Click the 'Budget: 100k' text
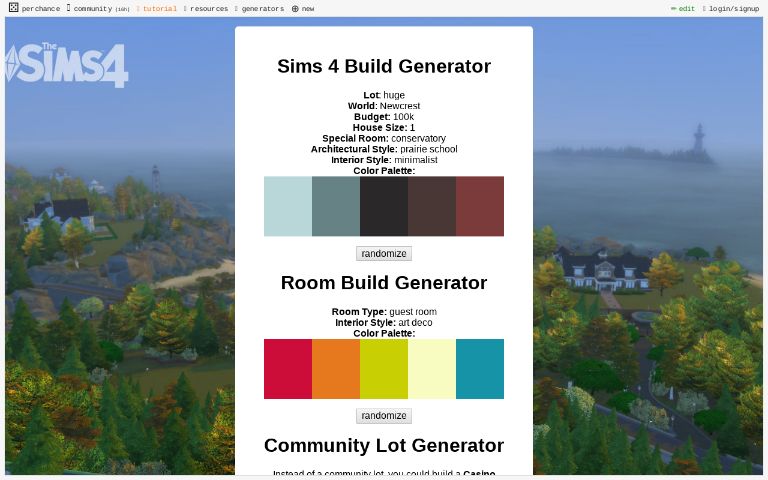 click(384, 117)
